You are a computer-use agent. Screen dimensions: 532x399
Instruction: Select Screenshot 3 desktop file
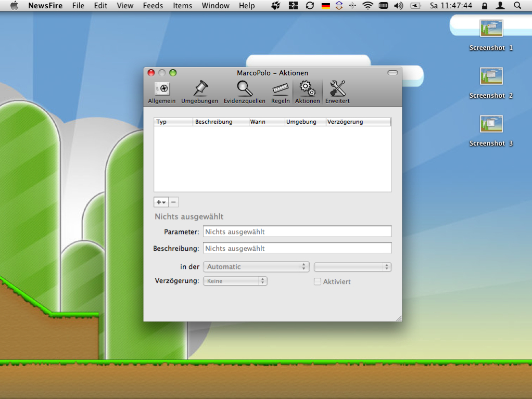[491, 131]
